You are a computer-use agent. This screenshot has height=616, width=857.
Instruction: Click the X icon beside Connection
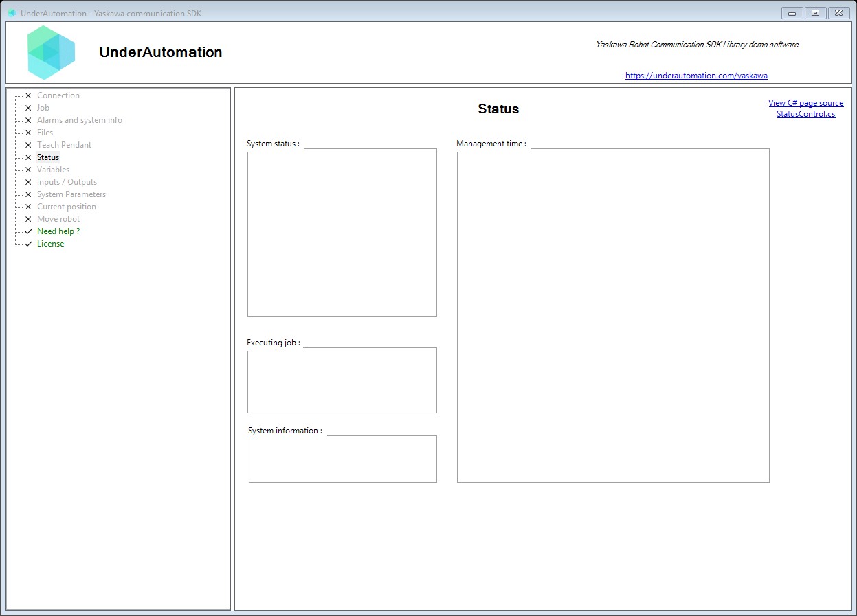tap(28, 95)
